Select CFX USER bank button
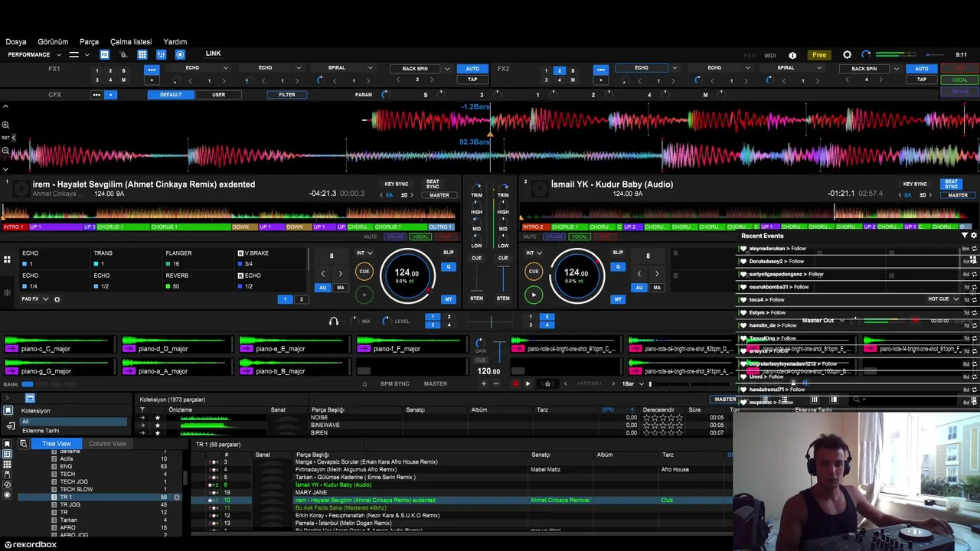980x551 pixels. pyautogui.click(x=219, y=95)
